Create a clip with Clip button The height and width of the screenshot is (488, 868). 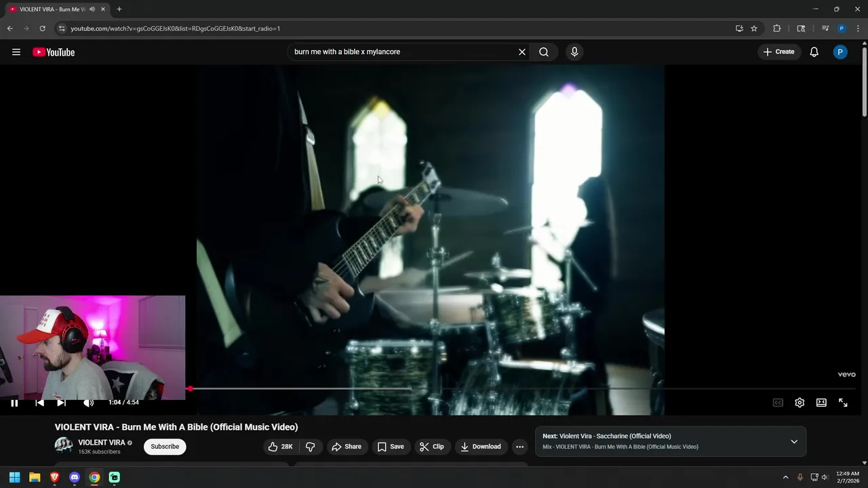tap(432, 447)
